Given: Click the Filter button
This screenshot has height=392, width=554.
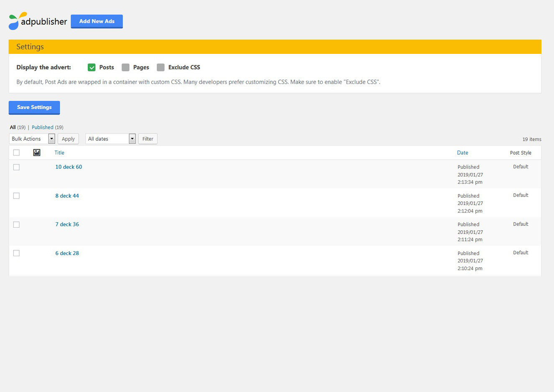Looking at the screenshot, I should tap(148, 139).
